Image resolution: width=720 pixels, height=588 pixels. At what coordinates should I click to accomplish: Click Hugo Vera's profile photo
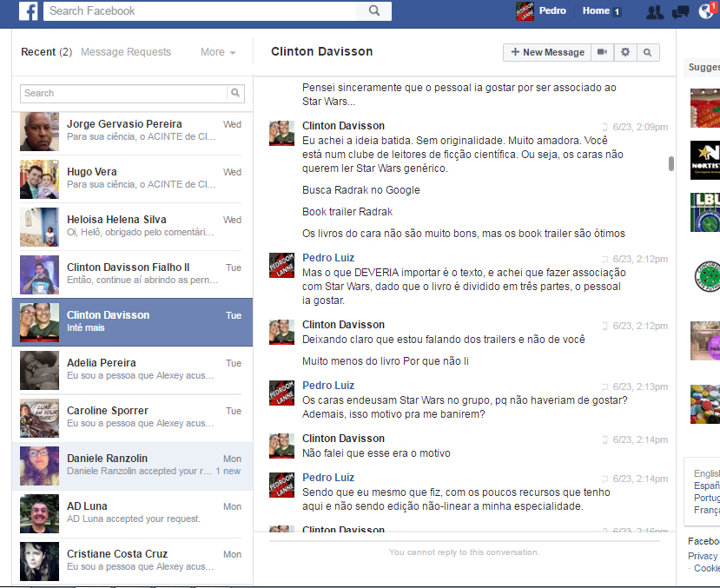pyautogui.click(x=39, y=180)
